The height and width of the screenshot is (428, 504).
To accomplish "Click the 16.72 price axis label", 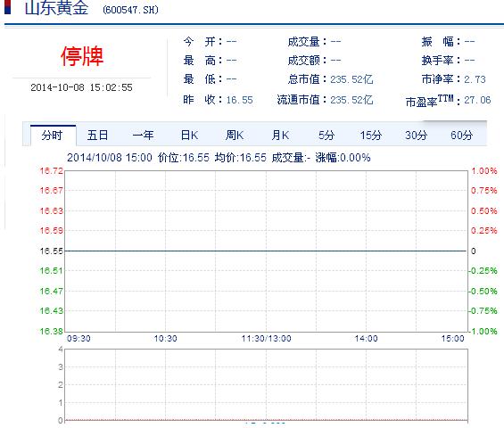I will pyautogui.click(x=51, y=171).
